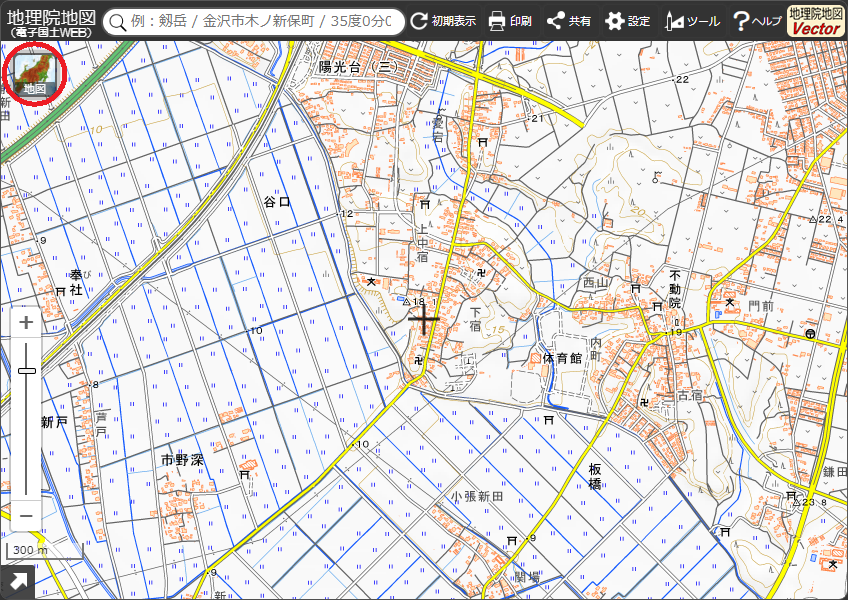
Task: Click the 新戸 place label
Action: [54, 421]
